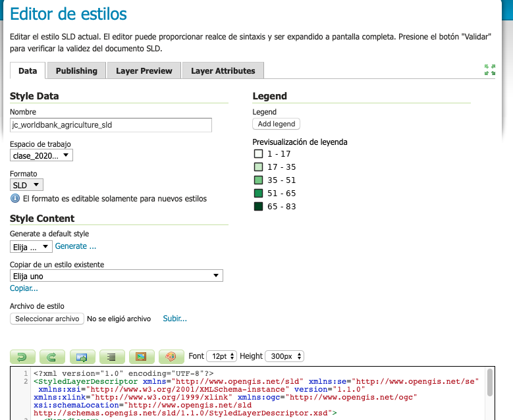
Task: Click the go-to-line icon in editor toolbar
Action: [x=82, y=357]
